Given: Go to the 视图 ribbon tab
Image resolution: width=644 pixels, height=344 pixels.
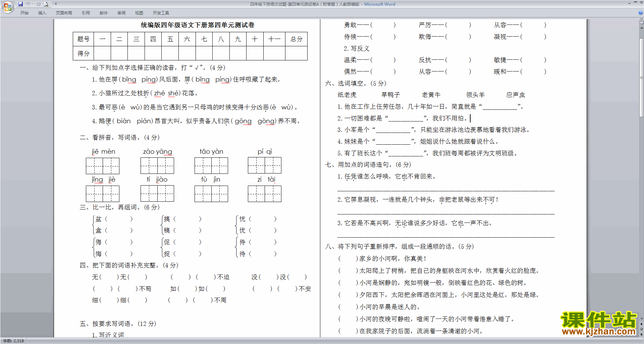Looking at the screenshot, I should coord(139,13).
